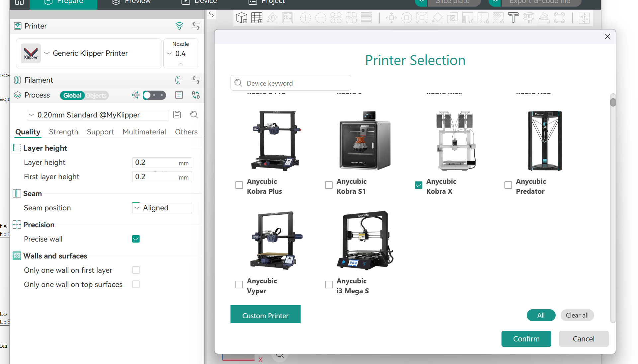Check the Anycubic Kobra Plus checkbox

click(x=239, y=185)
